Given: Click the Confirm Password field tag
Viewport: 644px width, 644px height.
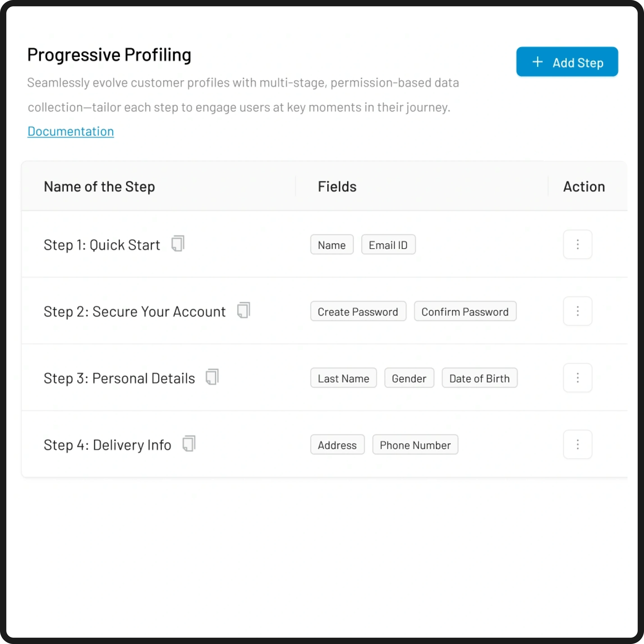Looking at the screenshot, I should 465,311.
